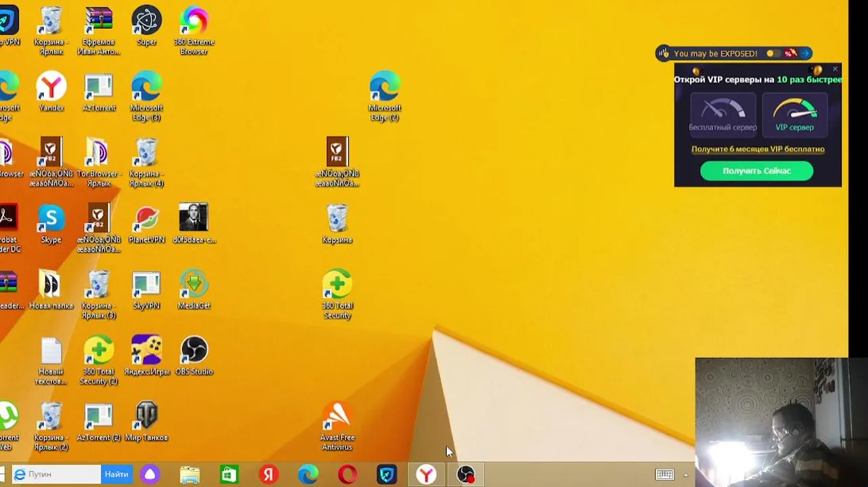This screenshot has width=868, height=487.
Task: Click the Получить Сейчас button
Action: 756,171
